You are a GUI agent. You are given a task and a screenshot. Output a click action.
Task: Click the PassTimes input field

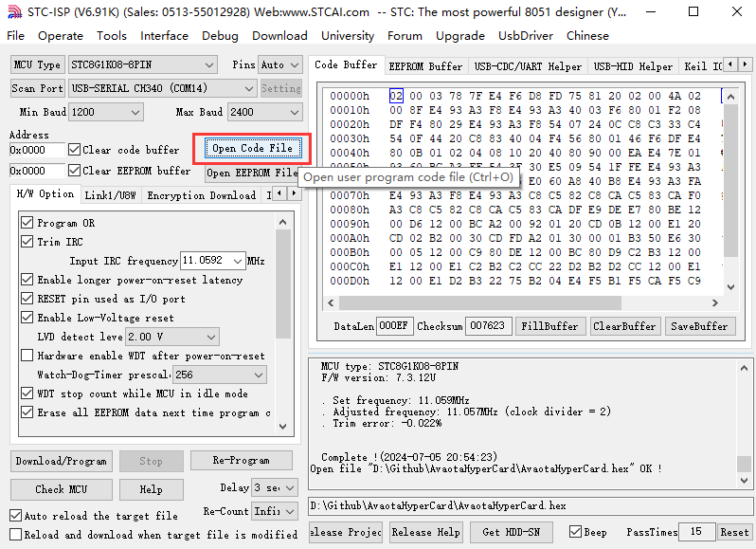click(x=696, y=532)
